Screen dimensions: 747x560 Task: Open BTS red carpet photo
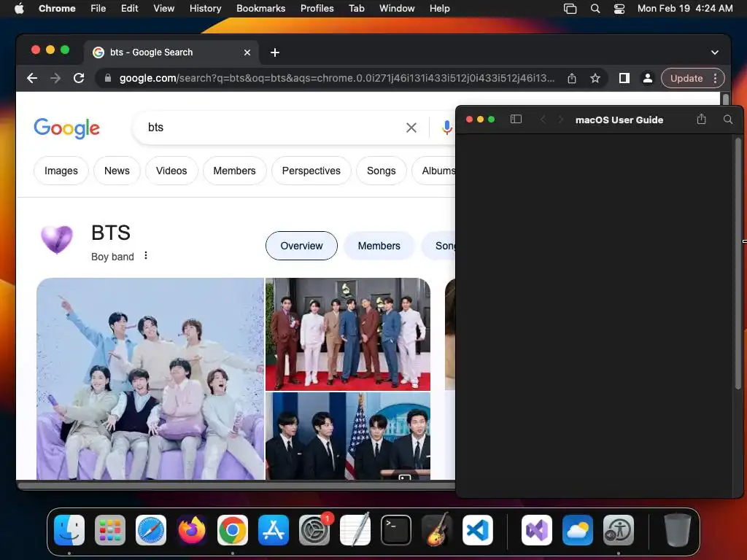point(348,334)
